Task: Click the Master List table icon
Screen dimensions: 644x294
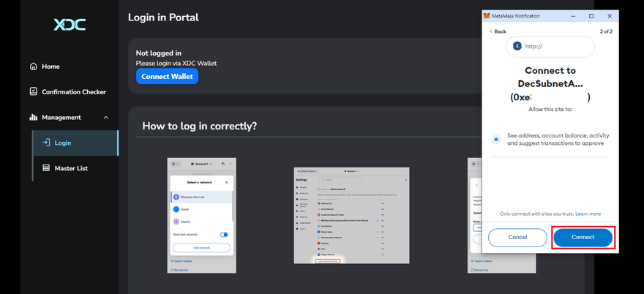Action: 46,168
